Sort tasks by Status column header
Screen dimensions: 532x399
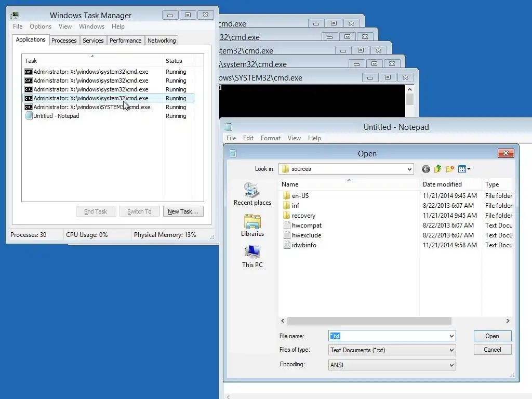178,61
